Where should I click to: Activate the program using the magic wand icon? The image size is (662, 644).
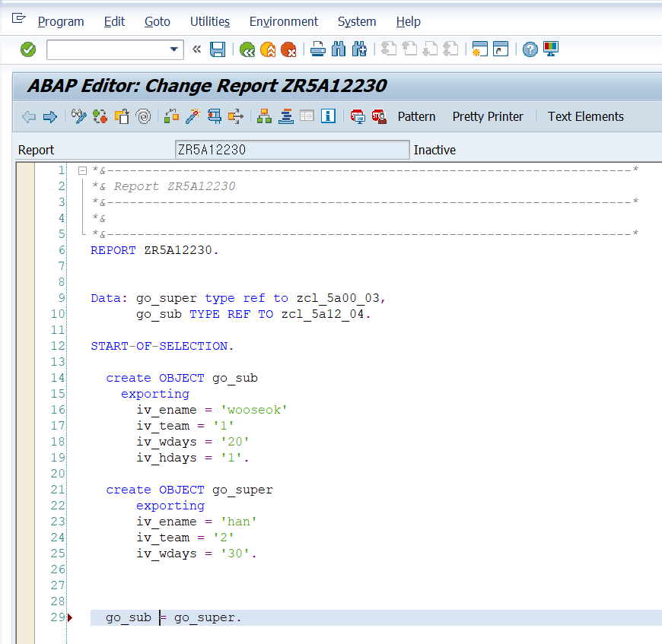pos(193,116)
